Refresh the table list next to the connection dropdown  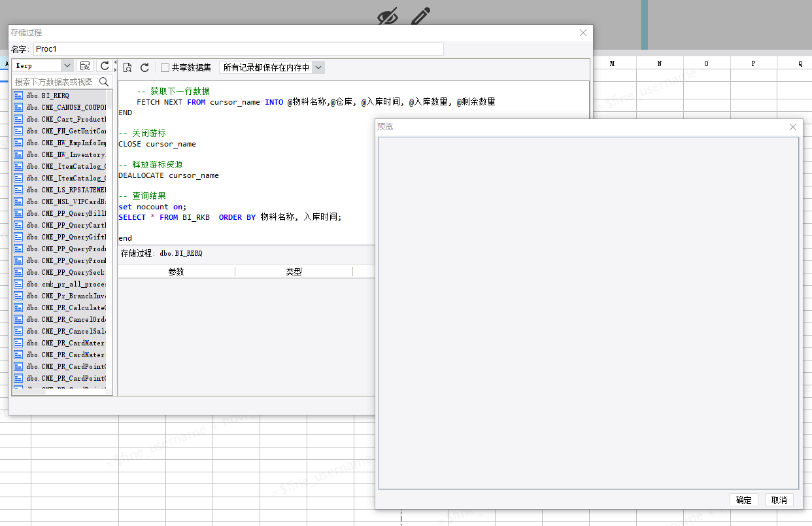[x=104, y=65]
